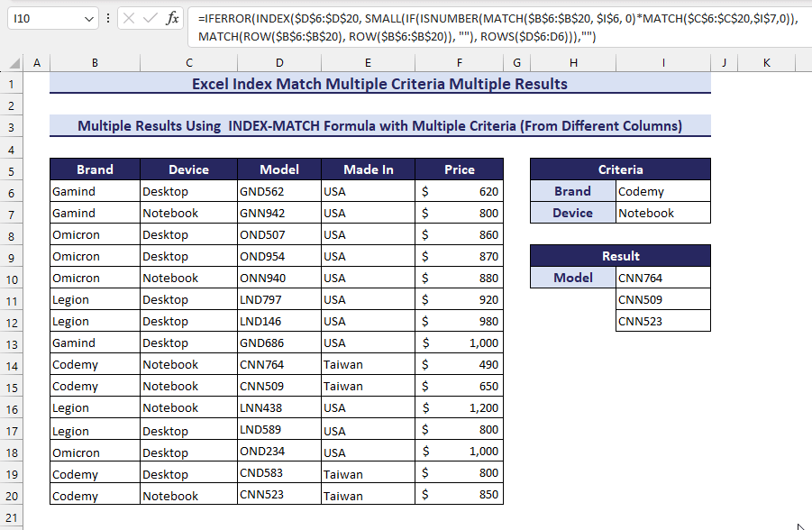The width and height of the screenshot is (812, 530).
Task: Select the result cell showing CNN764
Action: coord(663,278)
